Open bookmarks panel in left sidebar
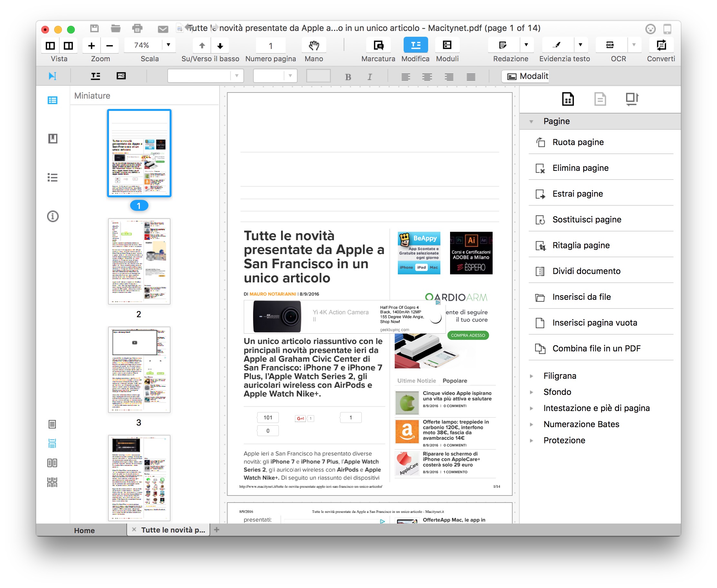Screen dimensions: 717x588 click(53, 139)
